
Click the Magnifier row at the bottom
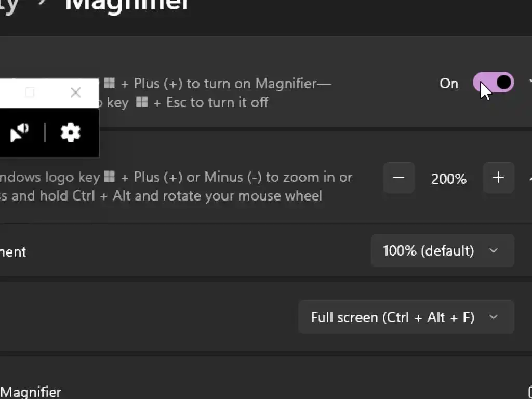pyautogui.click(x=31, y=392)
